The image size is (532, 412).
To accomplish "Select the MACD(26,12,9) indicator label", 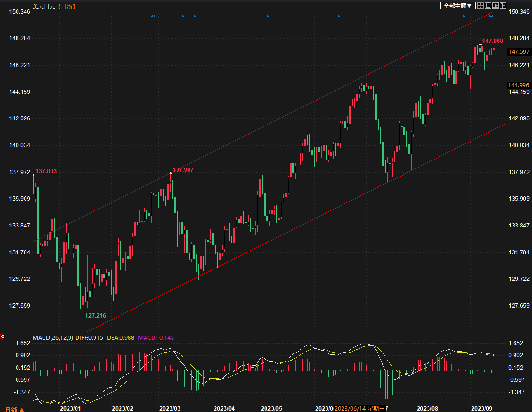I will pyautogui.click(x=53, y=338).
